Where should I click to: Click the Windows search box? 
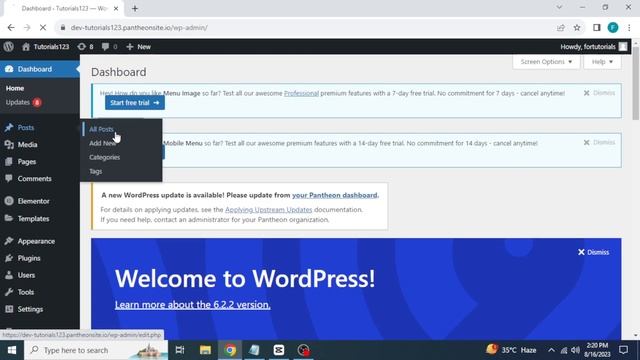(x=96, y=350)
